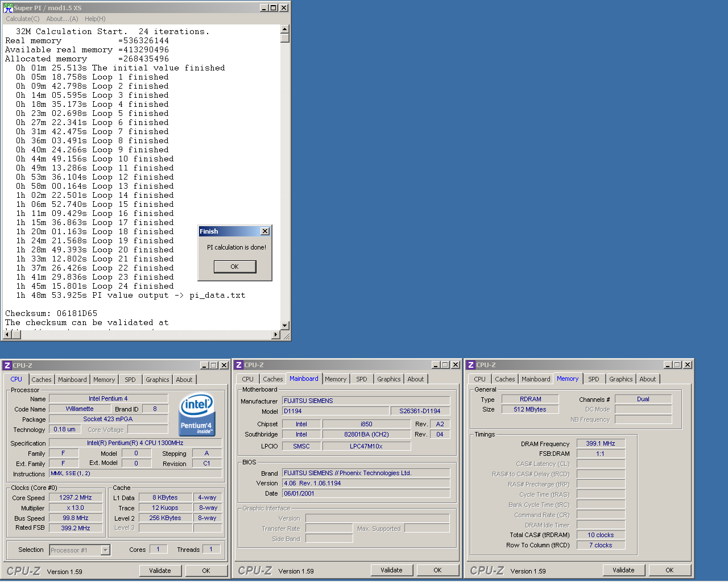Viewport: 728px width, 582px height.
Task: Click the Super PI scroll up arrow
Action: coord(285,29)
